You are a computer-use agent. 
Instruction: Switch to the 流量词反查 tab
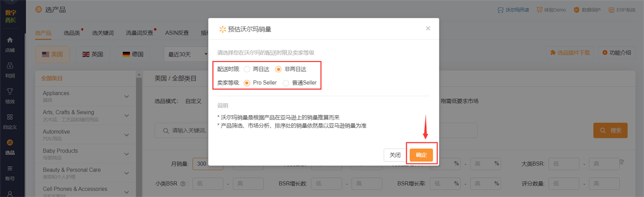pos(140,33)
